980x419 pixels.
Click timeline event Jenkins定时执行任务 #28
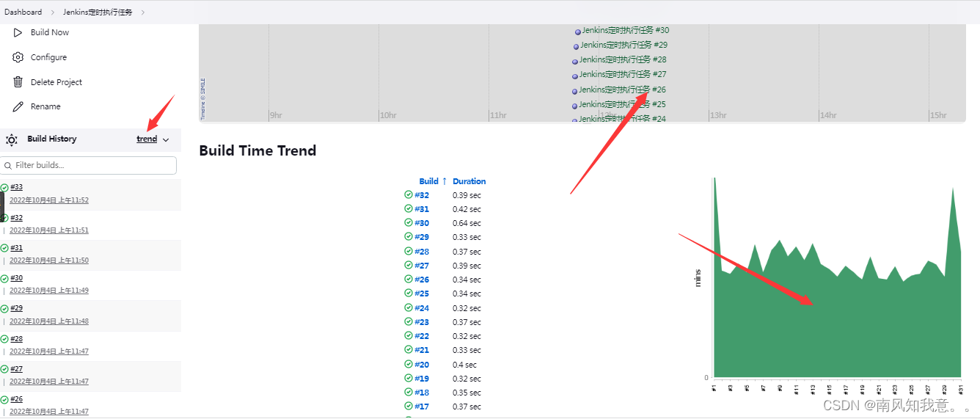tap(623, 59)
